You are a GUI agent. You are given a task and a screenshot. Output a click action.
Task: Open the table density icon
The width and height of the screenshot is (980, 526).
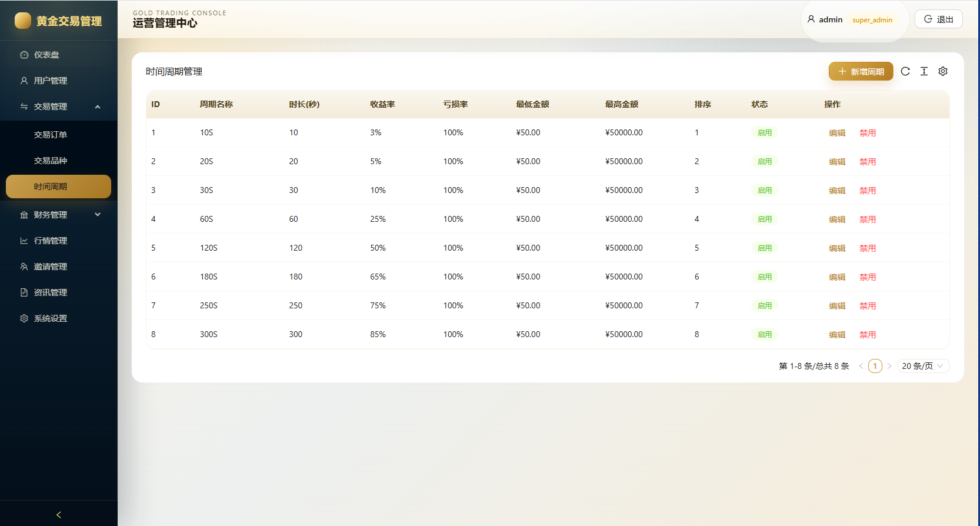924,71
